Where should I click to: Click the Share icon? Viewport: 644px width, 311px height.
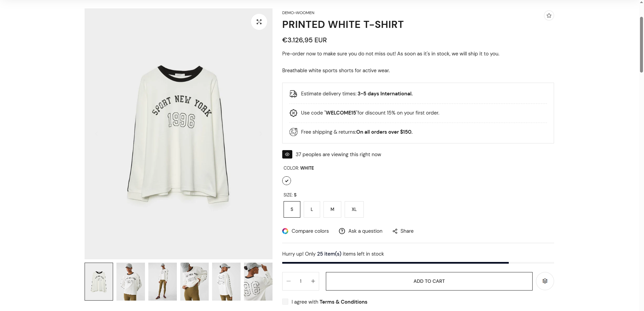click(x=395, y=231)
